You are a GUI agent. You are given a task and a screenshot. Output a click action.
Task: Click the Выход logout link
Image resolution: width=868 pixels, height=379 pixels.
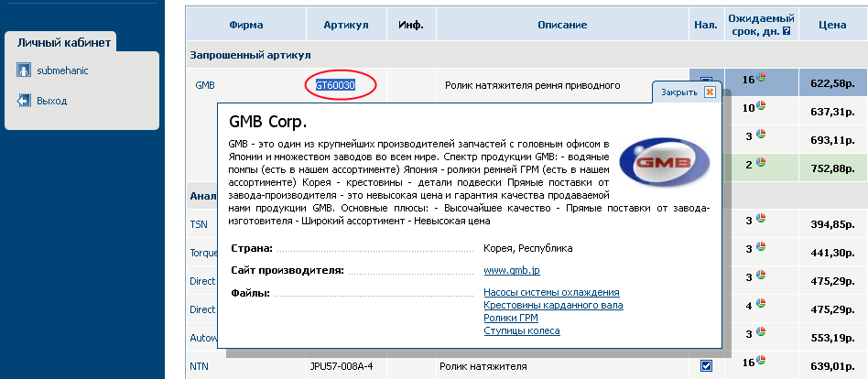click(51, 102)
